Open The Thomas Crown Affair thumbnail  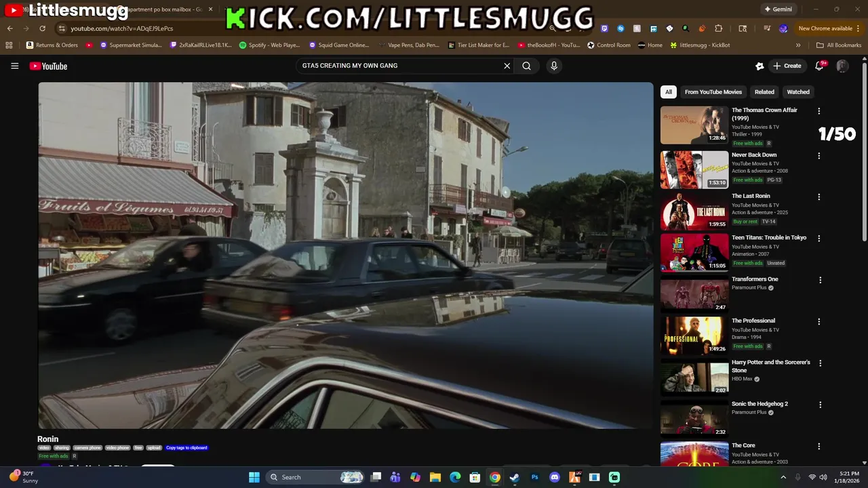694,125
